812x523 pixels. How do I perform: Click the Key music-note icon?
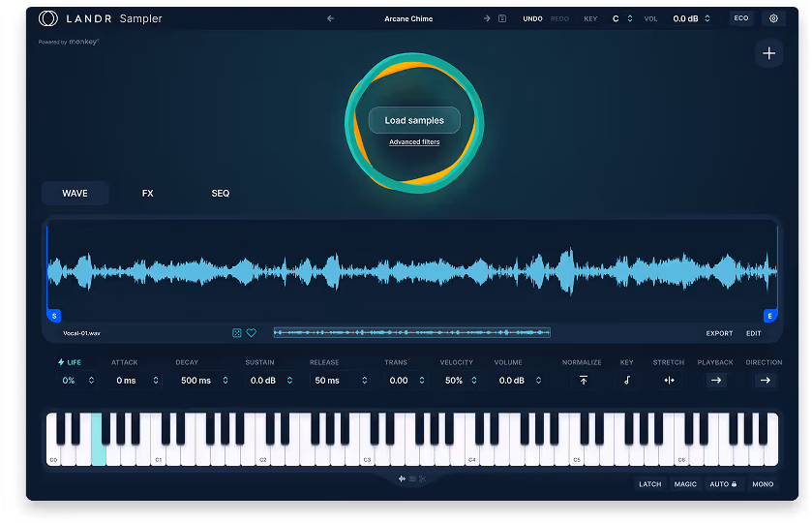coord(626,381)
